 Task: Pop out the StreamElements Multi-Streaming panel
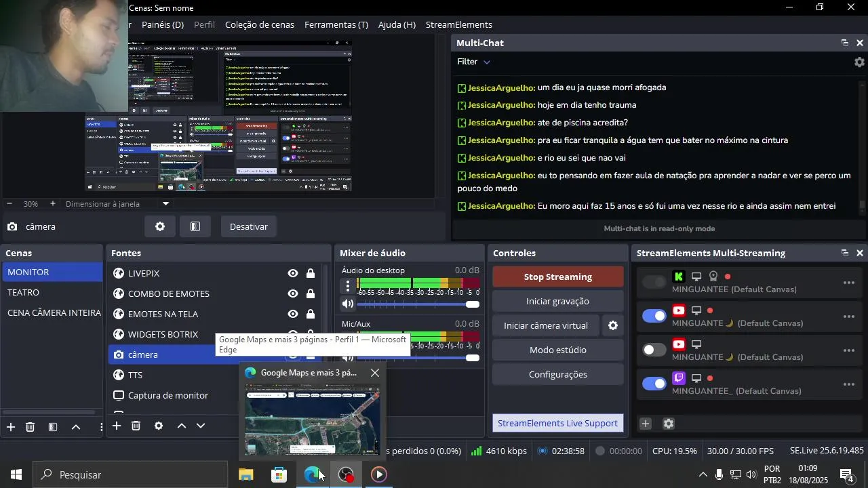(x=845, y=253)
